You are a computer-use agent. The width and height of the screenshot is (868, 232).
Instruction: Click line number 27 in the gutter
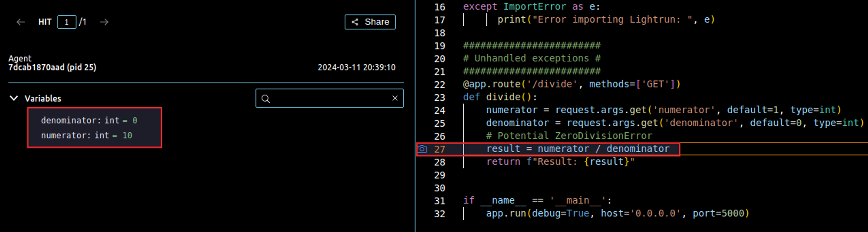tap(440, 150)
